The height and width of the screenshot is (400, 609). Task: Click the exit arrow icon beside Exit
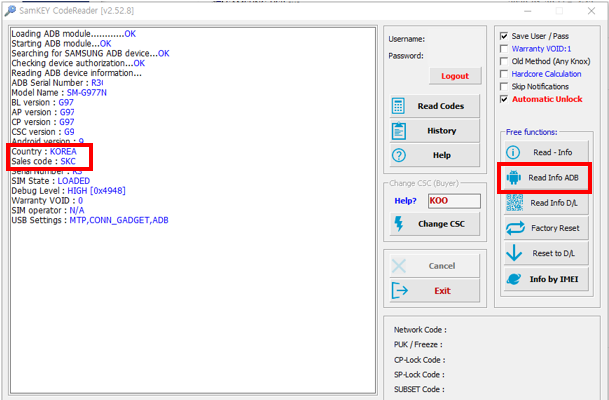tap(400, 290)
